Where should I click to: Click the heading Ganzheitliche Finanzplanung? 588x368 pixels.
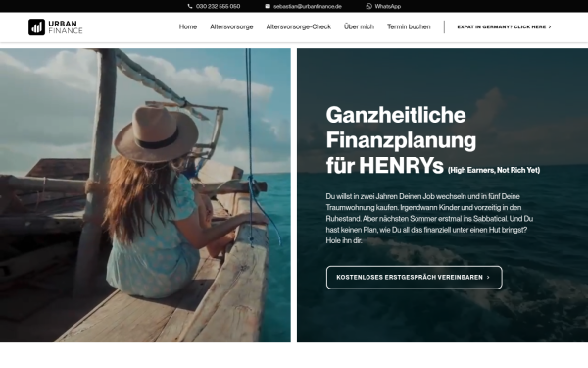401,128
